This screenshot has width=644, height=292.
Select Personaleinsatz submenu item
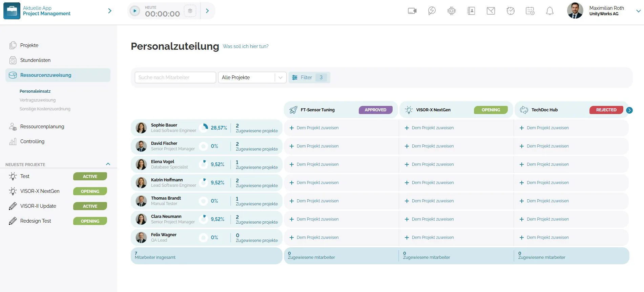(35, 91)
